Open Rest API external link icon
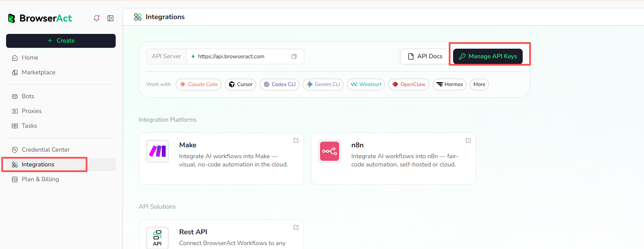This screenshot has height=249, width=644. (x=296, y=227)
